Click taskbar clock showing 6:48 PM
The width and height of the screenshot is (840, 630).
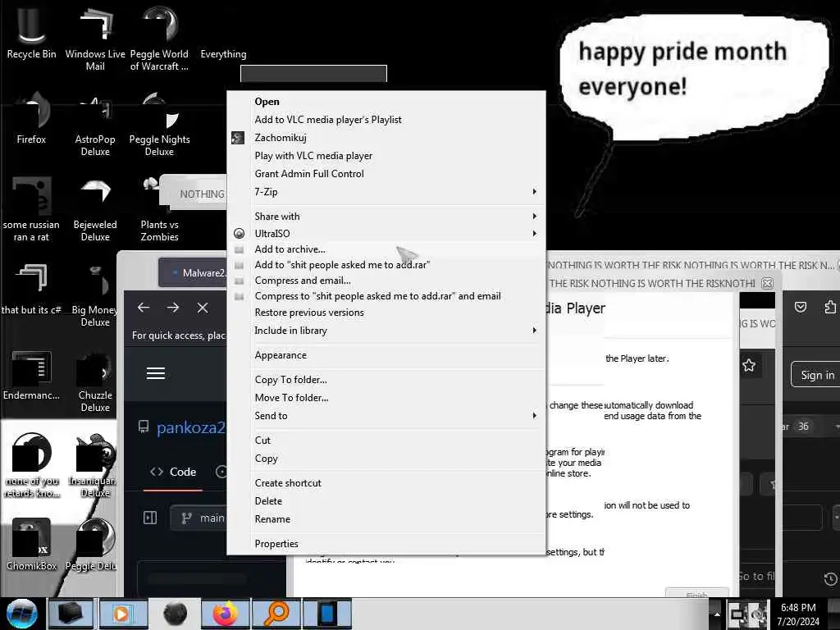tap(798, 614)
